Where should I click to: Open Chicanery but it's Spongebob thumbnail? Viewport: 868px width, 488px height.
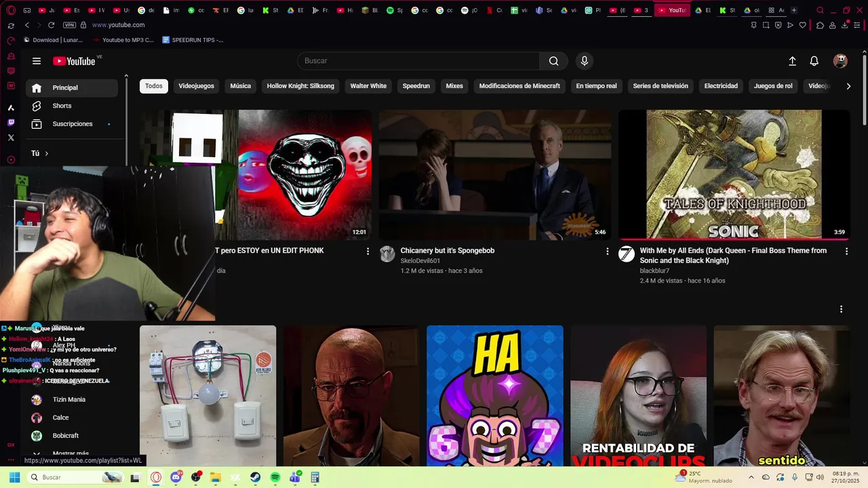[x=494, y=174]
